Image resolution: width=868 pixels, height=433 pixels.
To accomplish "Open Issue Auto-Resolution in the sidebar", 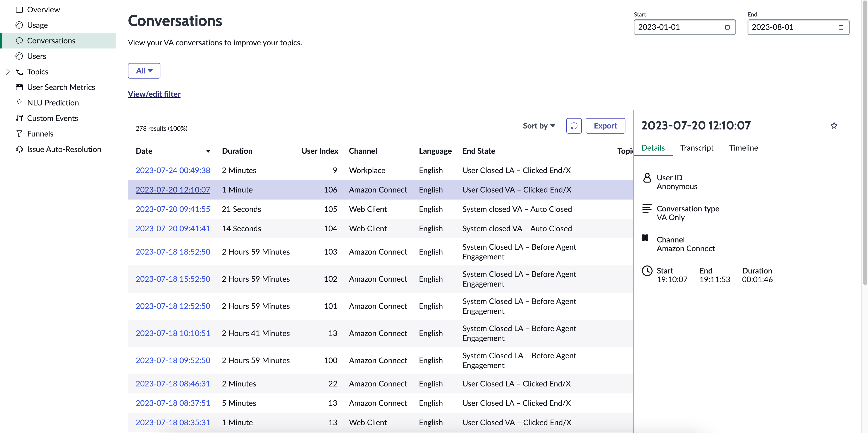I will tap(58, 149).
